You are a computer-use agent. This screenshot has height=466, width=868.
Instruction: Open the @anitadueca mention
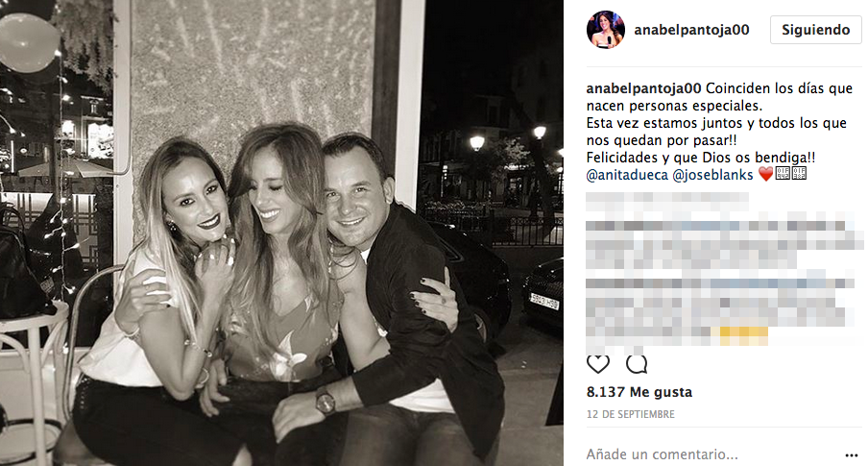(x=627, y=175)
